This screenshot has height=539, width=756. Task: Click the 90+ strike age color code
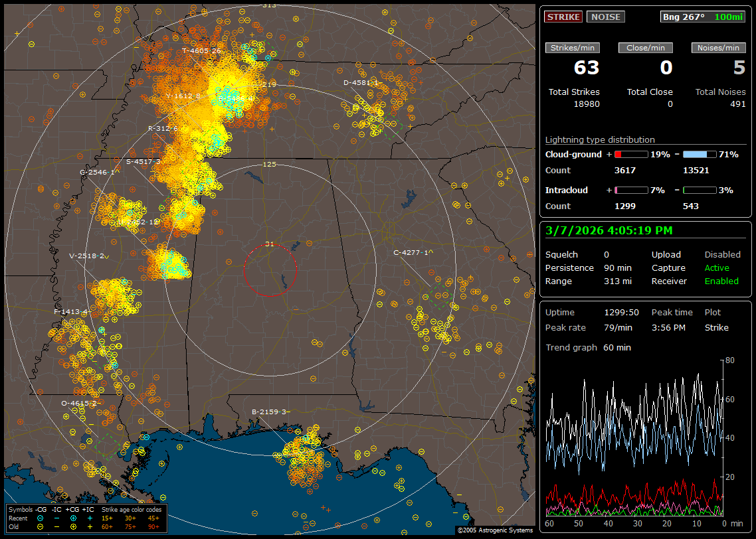(153, 526)
